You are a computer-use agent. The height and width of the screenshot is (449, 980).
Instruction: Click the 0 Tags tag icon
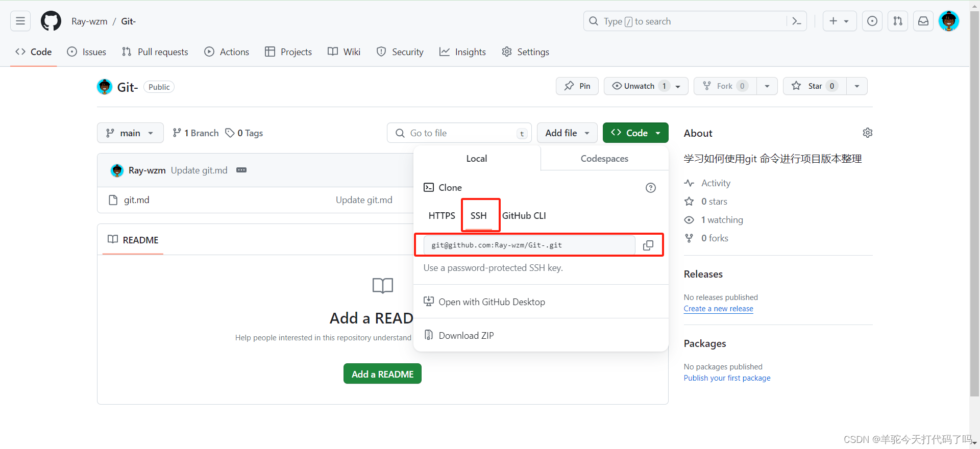click(230, 133)
